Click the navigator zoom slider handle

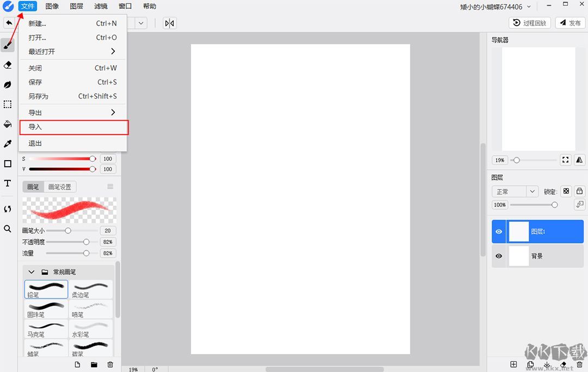coord(516,160)
